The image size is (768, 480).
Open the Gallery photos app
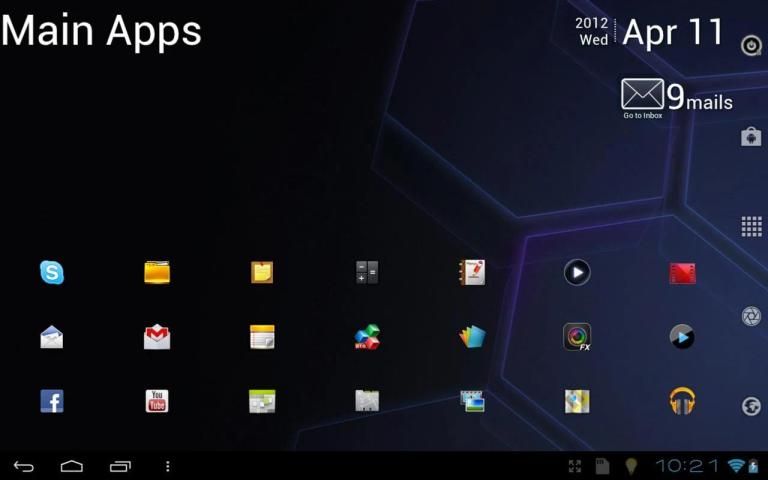[x=472, y=401]
